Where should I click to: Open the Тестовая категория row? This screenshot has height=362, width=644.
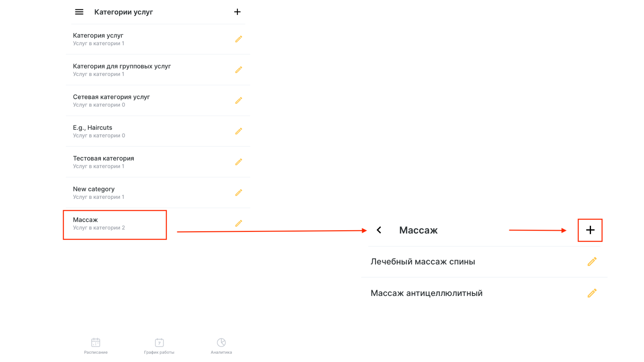tap(158, 162)
